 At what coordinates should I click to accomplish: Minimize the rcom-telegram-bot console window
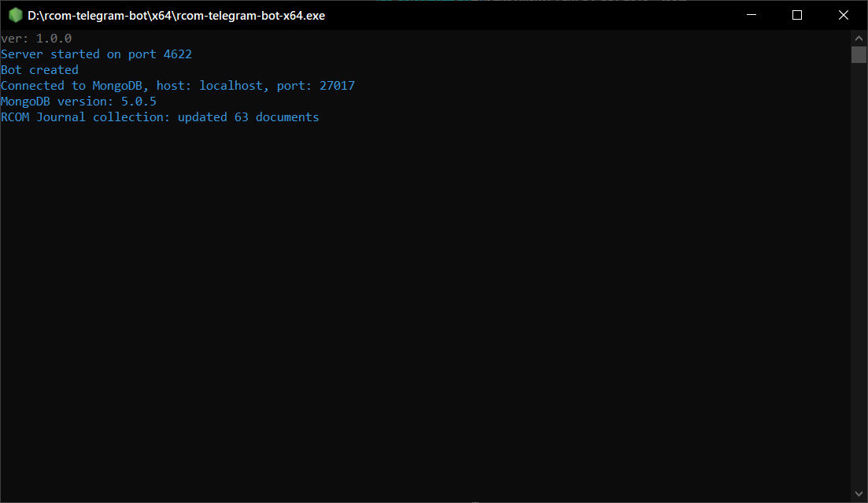(752, 15)
